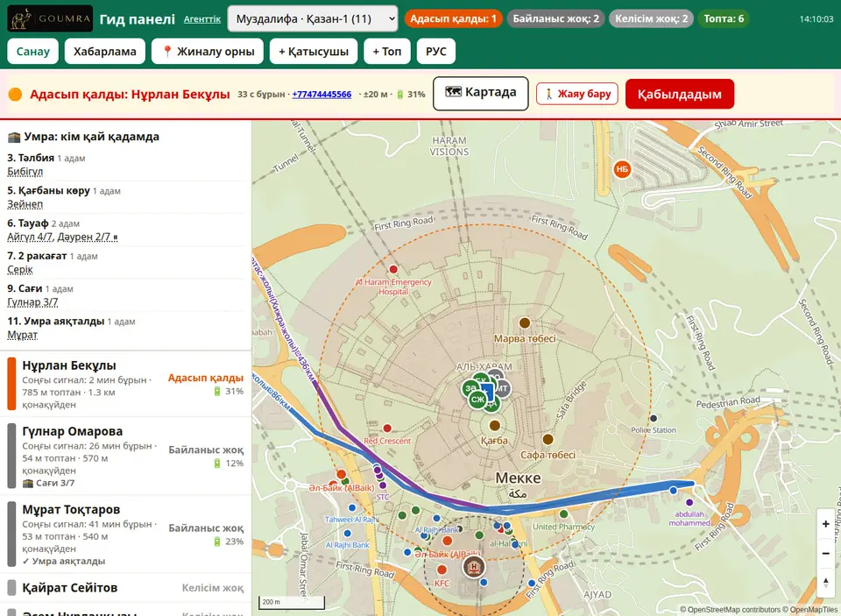
Task: Click the green СЖ pilgrim marker
Action: (477, 400)
